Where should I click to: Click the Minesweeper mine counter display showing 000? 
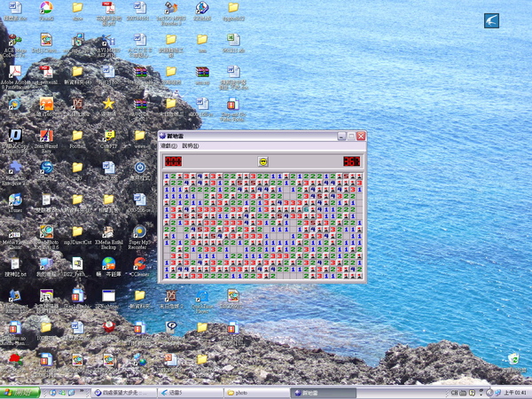[x=174, y=161]
